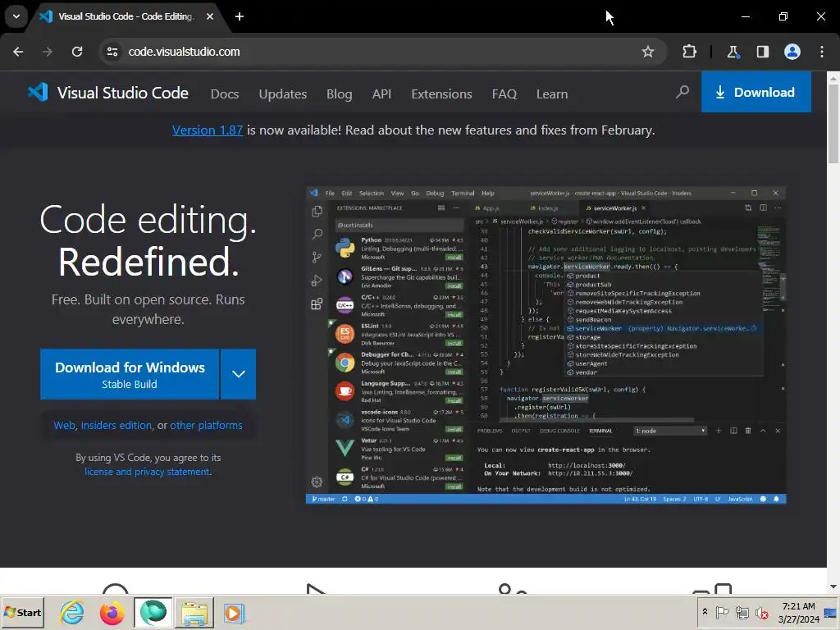The height and width of the screenshot is (630, 840).
Task: Click Download for Windows Stable Build
Action: [130, 374]
